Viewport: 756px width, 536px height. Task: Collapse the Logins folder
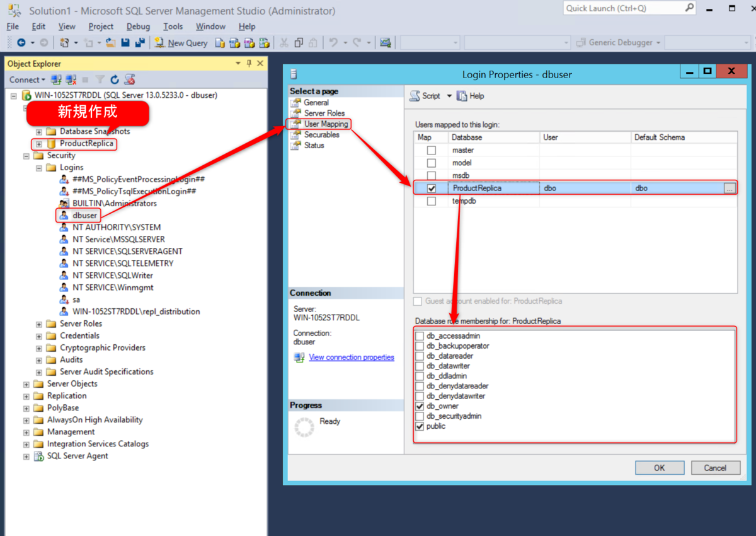coord(39,168)
